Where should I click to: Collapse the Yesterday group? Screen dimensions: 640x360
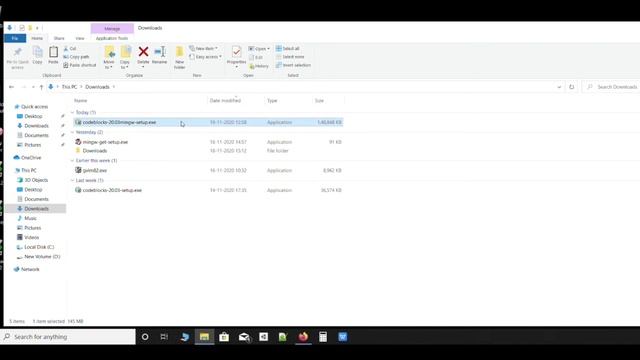coord(72,132)
